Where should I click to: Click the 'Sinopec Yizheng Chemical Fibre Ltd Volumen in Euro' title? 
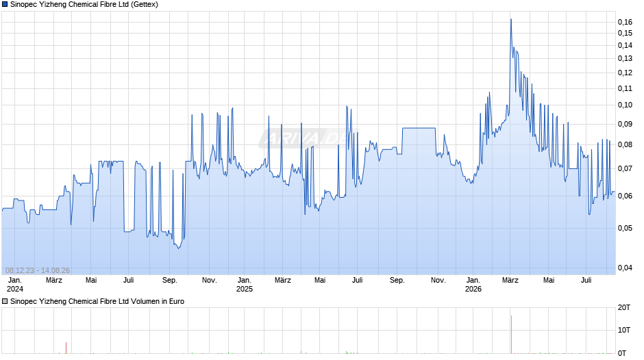97,301
